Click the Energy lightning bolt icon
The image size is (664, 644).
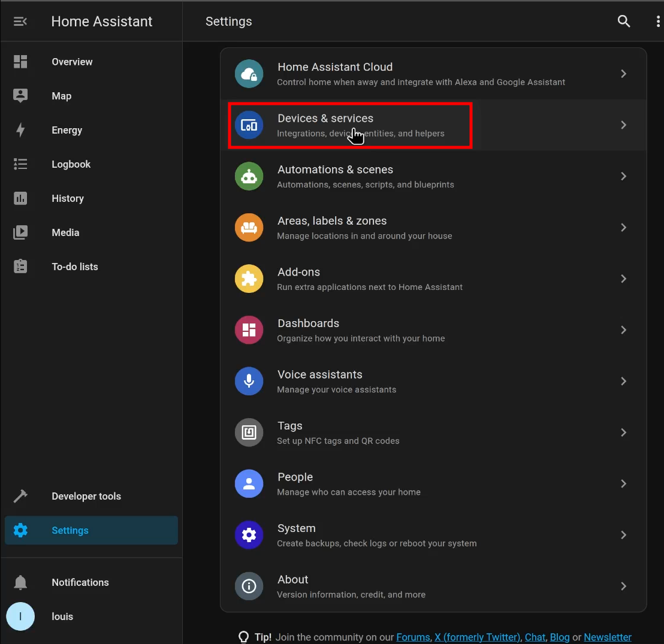coord(20,130)
